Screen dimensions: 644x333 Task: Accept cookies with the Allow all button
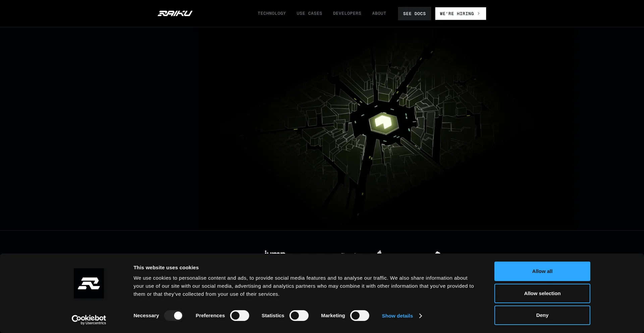(x=542, y=271)
